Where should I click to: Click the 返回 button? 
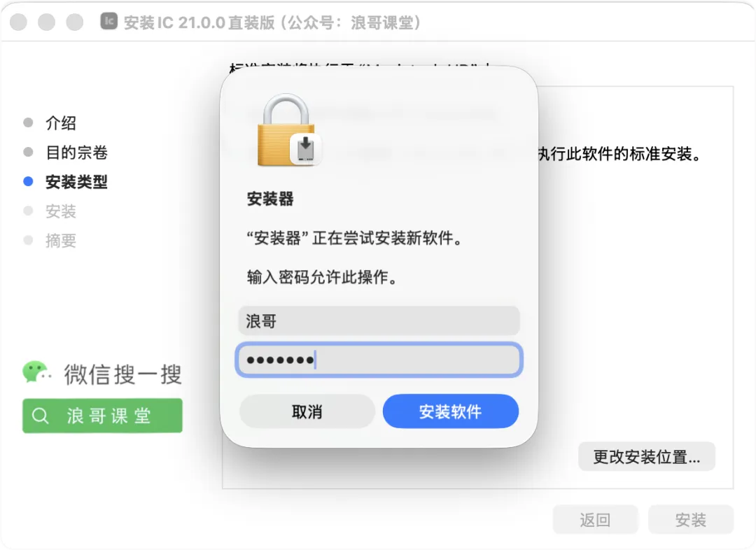coord(595,519)
